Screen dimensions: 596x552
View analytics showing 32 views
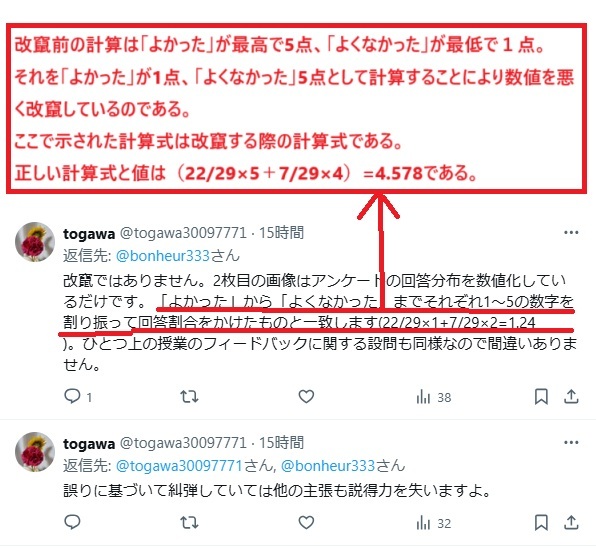point(434,523)
